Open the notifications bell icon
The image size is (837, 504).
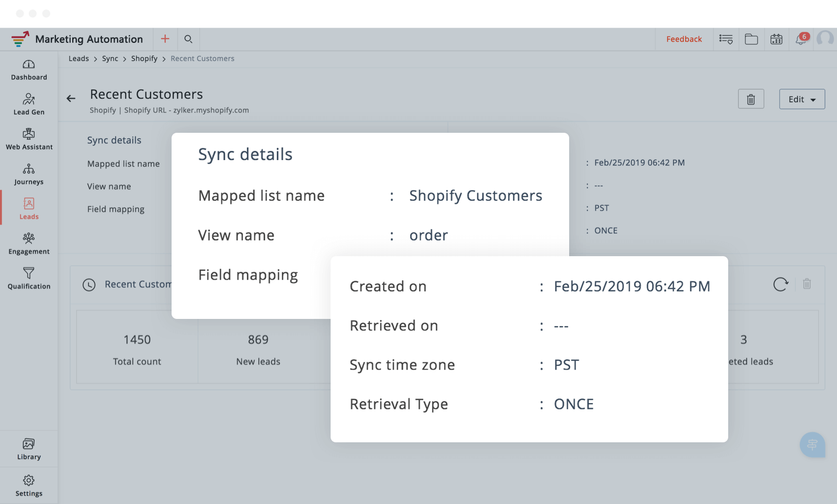click(x=801, y=39)
